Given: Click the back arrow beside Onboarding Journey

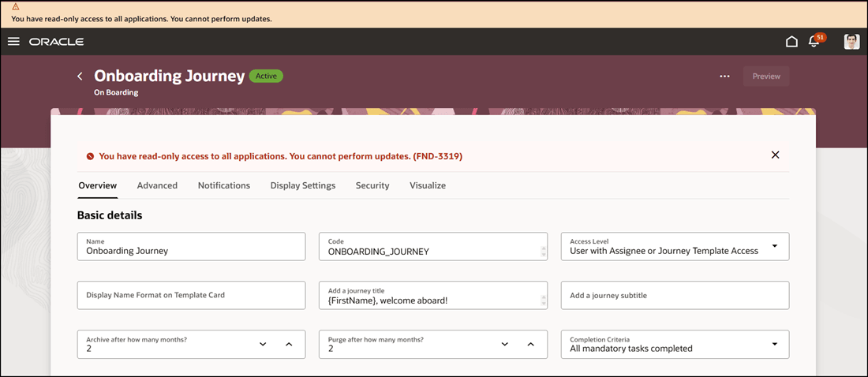Looking at the screenshot, I should point(80,77).
